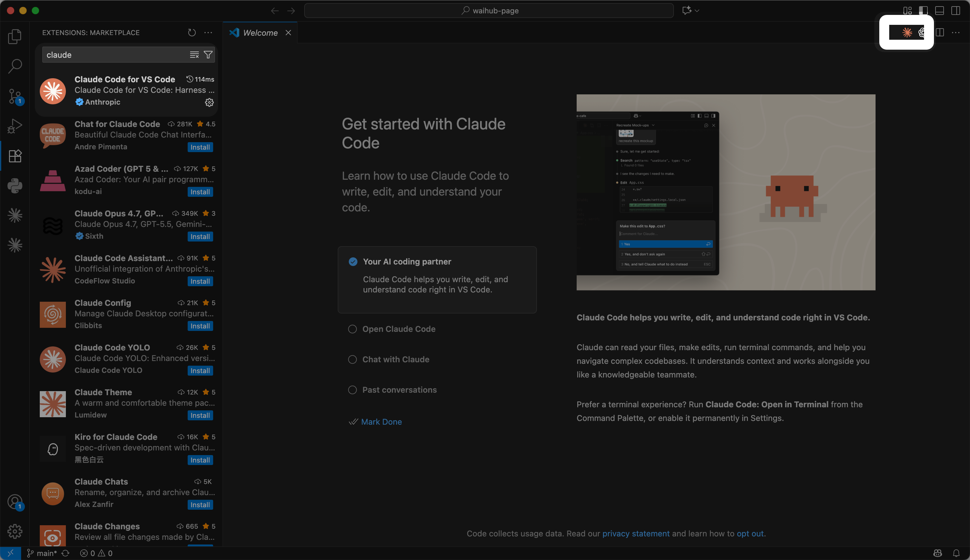Install the Claude Config extension

point(200,326)
